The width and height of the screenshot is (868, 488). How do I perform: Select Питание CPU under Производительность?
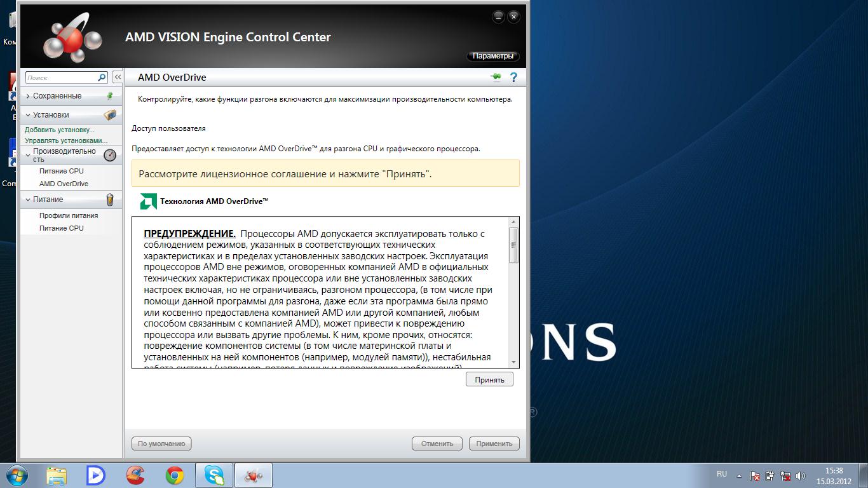click(61, 171)
